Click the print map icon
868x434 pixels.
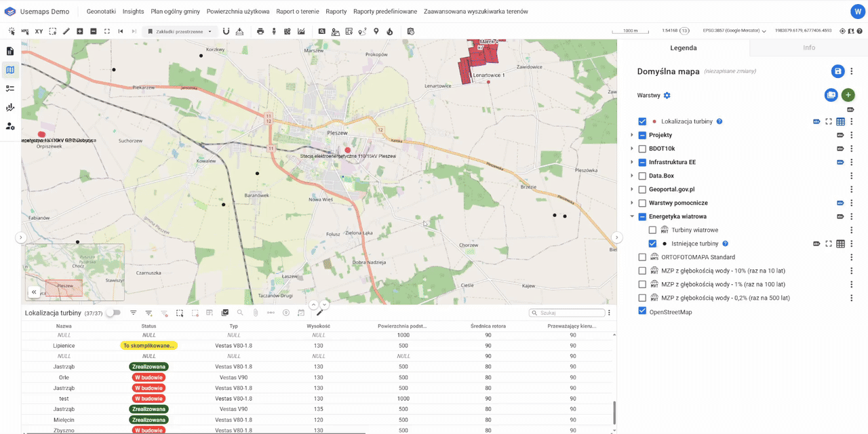point(260,31)
